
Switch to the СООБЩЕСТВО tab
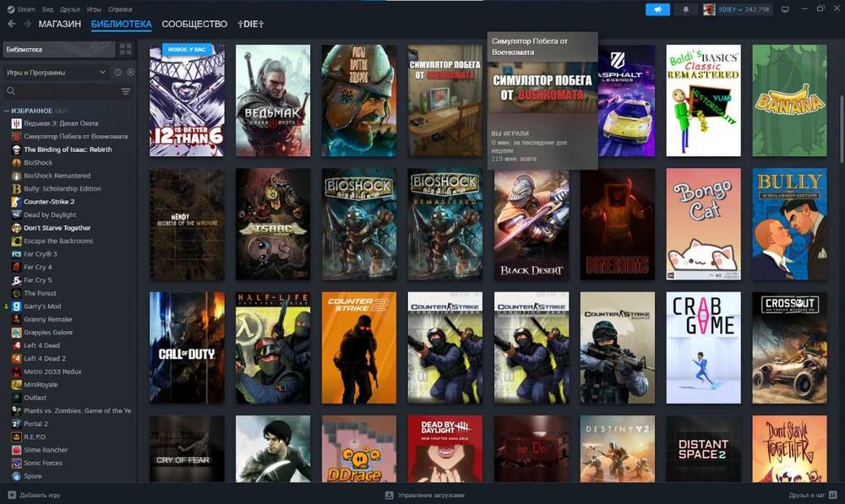194,24
